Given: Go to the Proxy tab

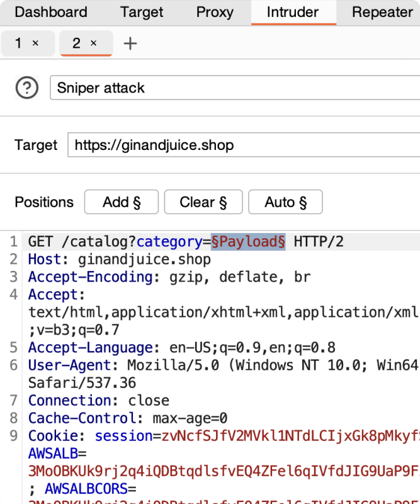Looking at the screenshot, I should [x=215, y=12].
